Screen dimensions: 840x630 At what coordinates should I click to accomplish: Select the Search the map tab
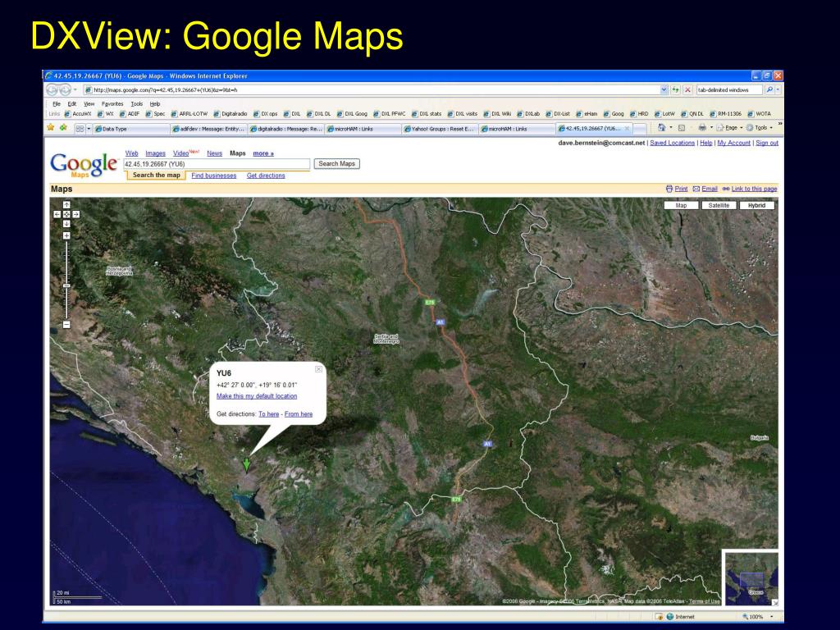(156, 176)
